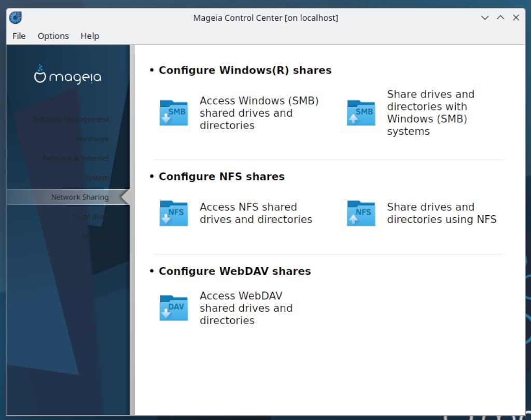This screenshot has height=420, width=531.
Task: Click the Access Windows SMB shares folder icon
Action: click(173, 113)
